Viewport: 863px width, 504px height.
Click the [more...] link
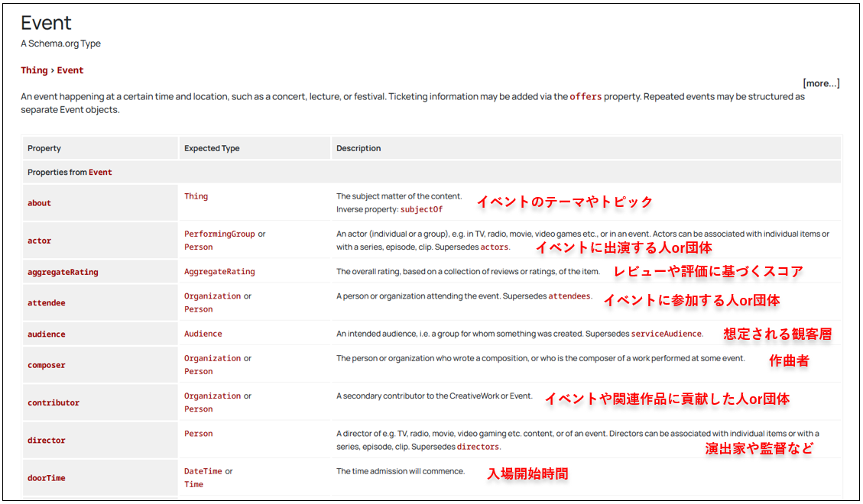tap(821, 82)
